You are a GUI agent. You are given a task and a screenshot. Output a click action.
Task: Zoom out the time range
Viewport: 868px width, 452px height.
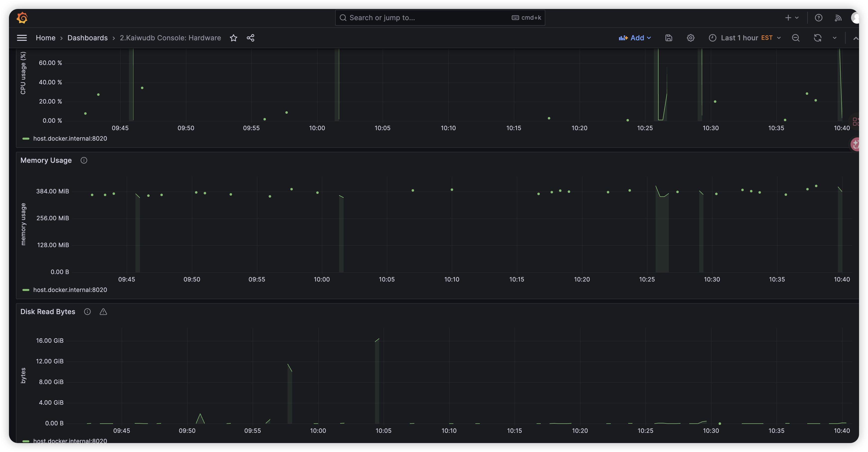[796, 38]
